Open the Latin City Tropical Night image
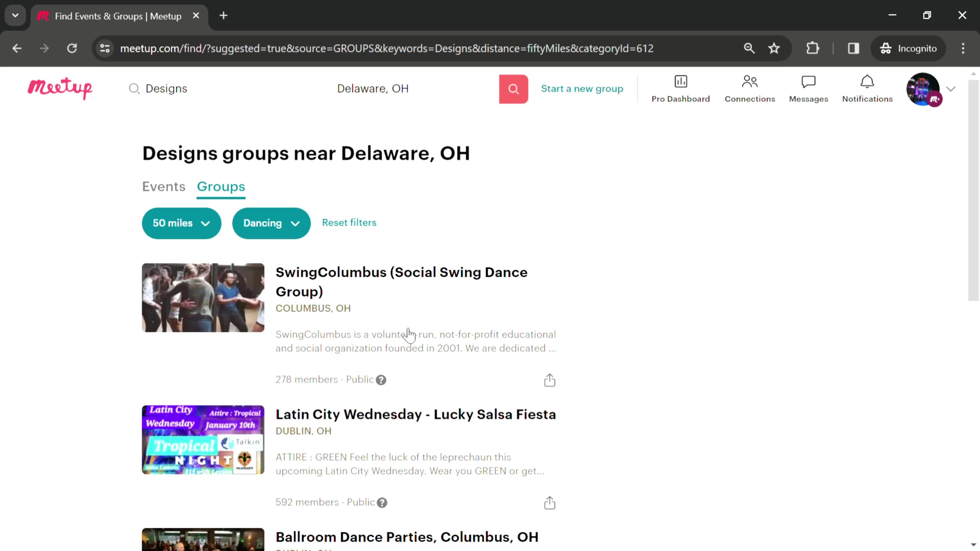The image size is (980, 551). (x=203, y=440)
